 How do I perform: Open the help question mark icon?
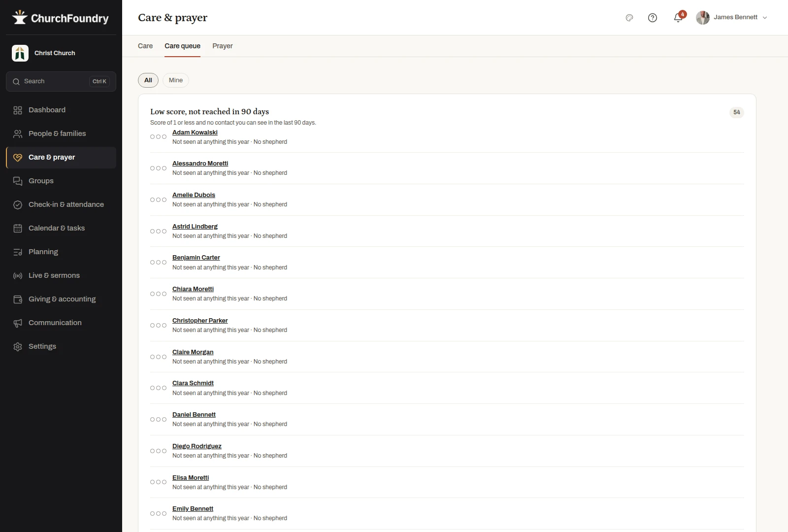pyautogui.click(x=653, y=18)
